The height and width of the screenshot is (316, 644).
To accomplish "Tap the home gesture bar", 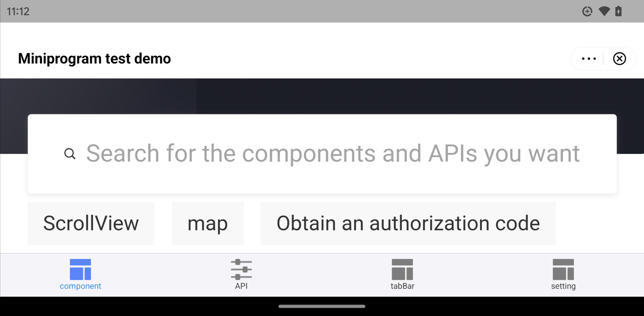I will pos(322,306).
